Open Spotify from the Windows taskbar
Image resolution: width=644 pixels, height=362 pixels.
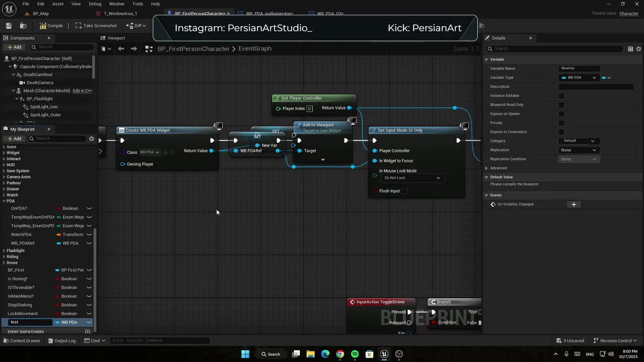click(355, 354)
